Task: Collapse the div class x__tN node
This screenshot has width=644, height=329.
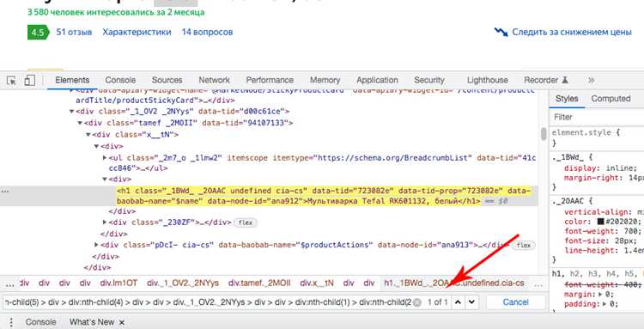Action: tap(88, 135)
